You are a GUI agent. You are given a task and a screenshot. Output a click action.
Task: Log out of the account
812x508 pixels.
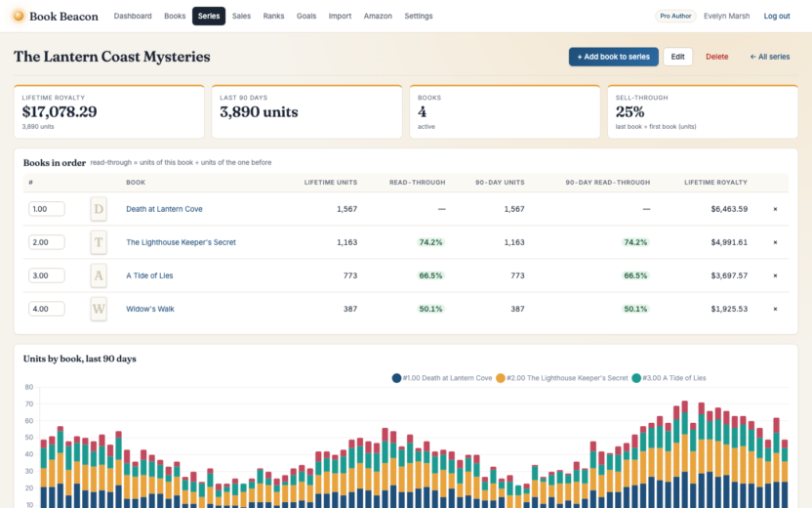pos(777,16)
